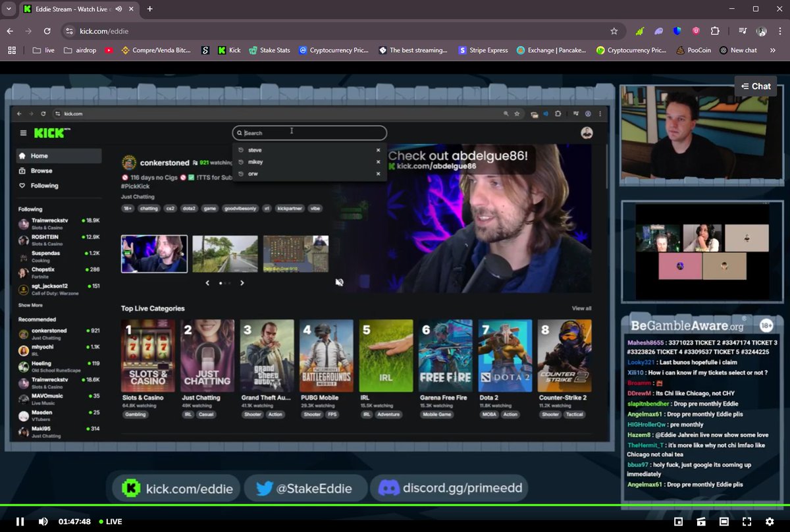
Task: Open the Apps grid in bookmarks bar
Action: click(x=11, y=50)
